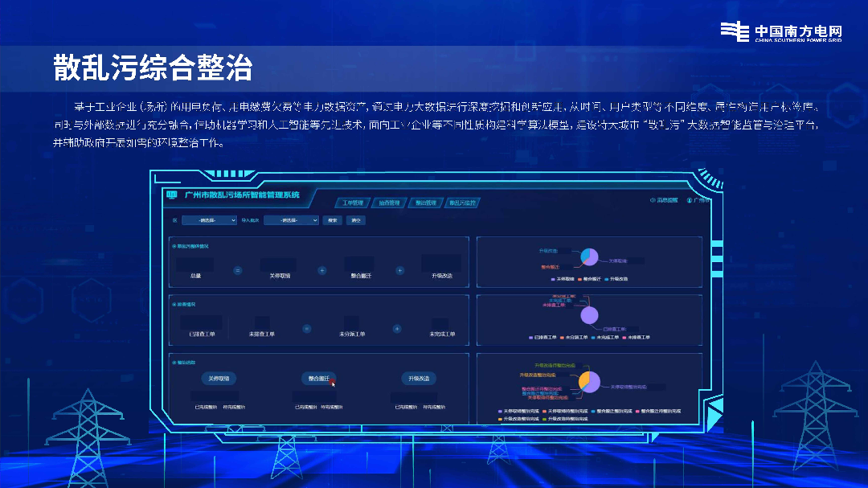Viewport: 868px width, 488px height.
Task: Click the Guangzhou user account icon
Action: click(x=690, y=200)
